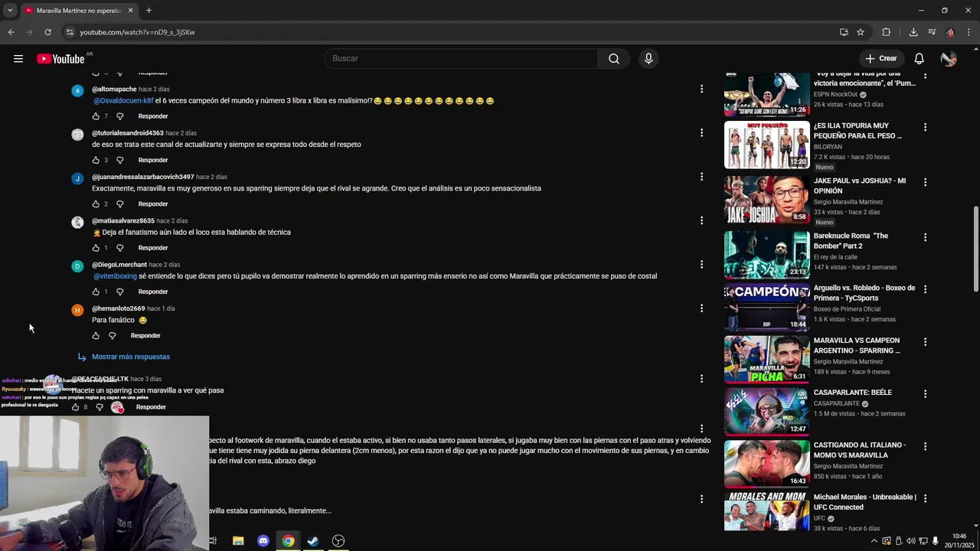This screenshot has height=551, width=980.
Task: Open the media controls icon in Chrome's toolbar
Action: click(x=932, y=32)
